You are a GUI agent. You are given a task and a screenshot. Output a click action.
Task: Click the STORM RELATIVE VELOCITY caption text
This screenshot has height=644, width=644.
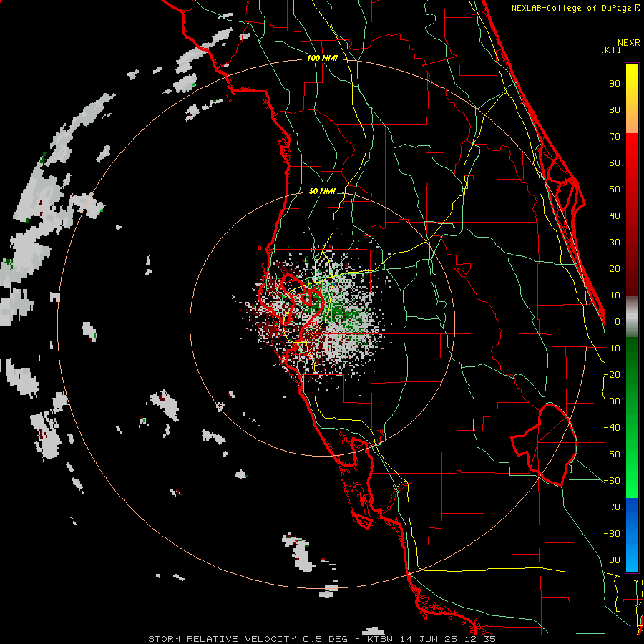click(222, 639)
